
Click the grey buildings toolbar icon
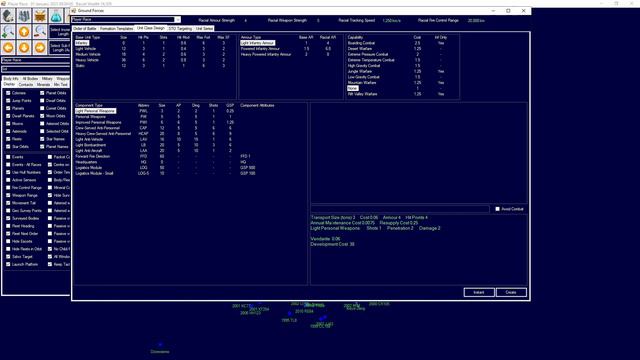pyautogui.click(x=24, y=16)
